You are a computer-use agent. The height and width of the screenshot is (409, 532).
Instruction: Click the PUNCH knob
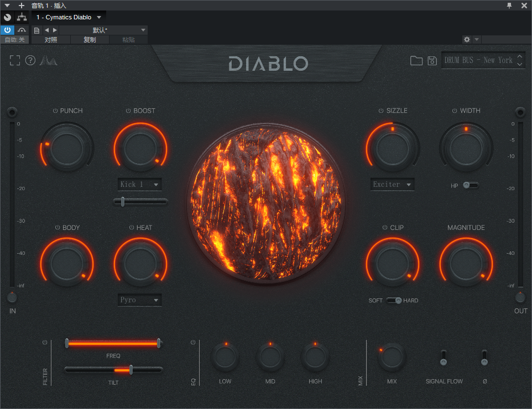point(67,149)
